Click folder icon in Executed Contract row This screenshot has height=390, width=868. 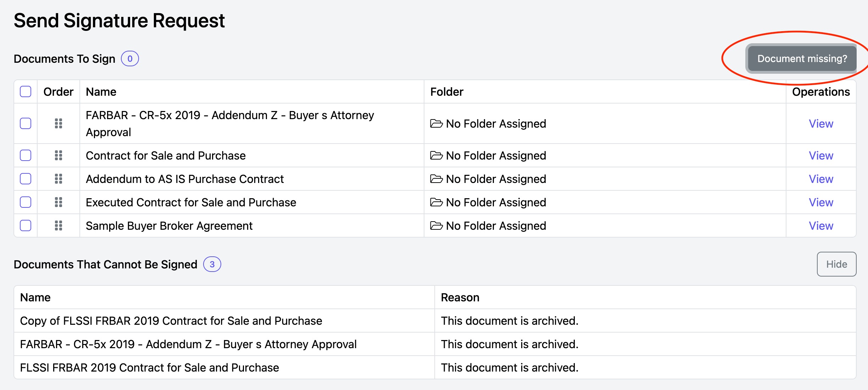point(436,202)
